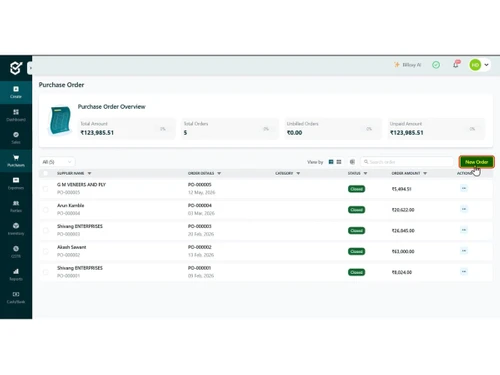Select the Arun Kamble row checkbox
This screenshot has width=500, height=375.
[45, 210]
